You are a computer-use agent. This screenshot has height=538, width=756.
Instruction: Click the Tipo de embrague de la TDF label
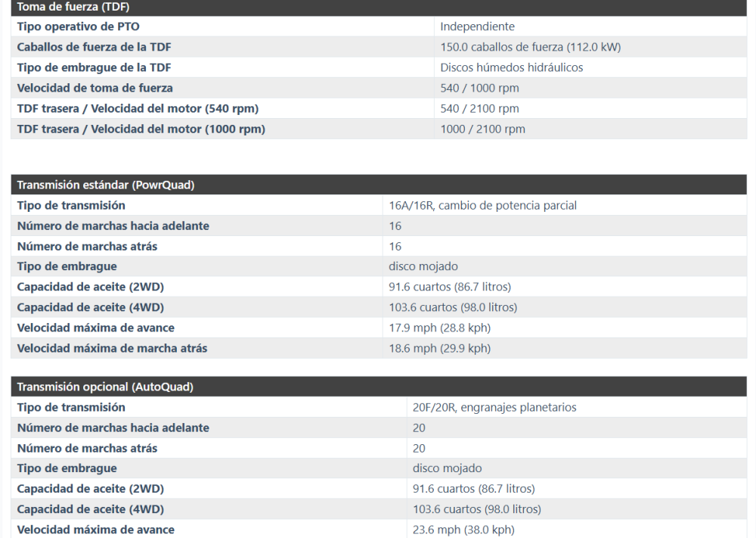(99, 67)
